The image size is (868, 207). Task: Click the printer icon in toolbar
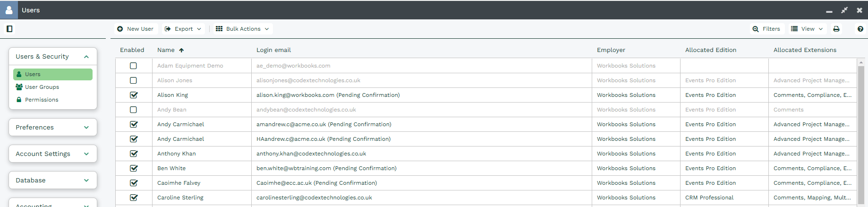click(836, 29)
